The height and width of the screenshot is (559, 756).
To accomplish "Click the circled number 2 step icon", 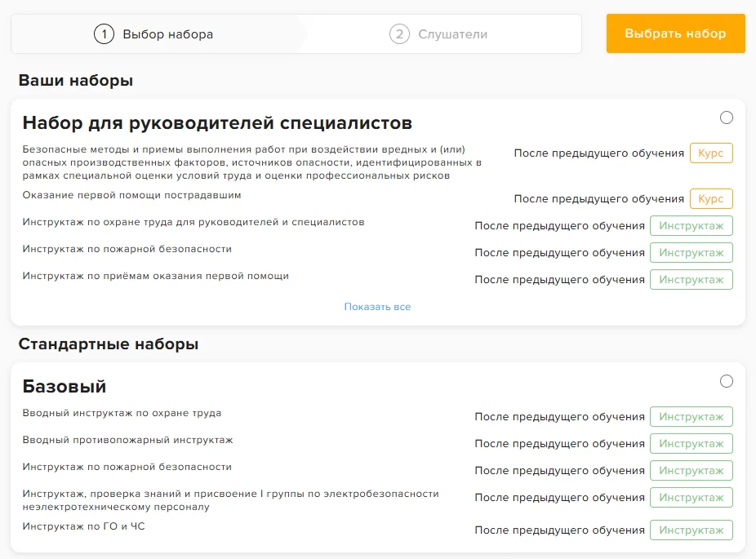I will point(399,34).
